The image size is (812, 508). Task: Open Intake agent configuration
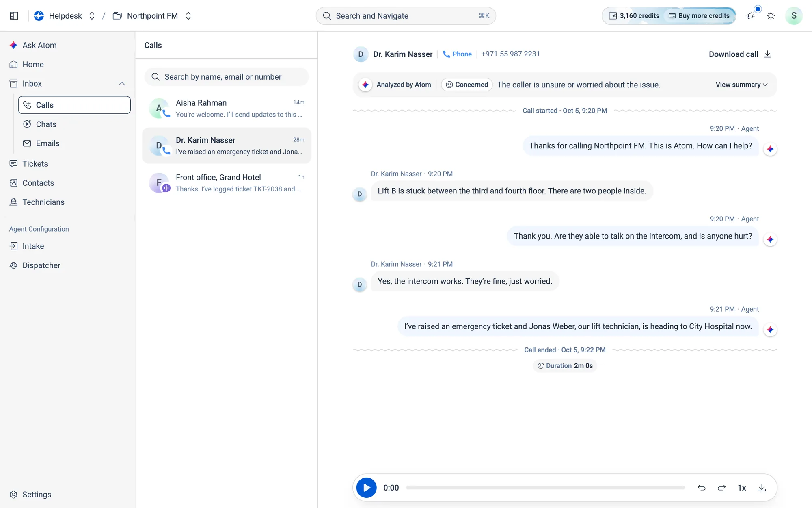(67, 246)
